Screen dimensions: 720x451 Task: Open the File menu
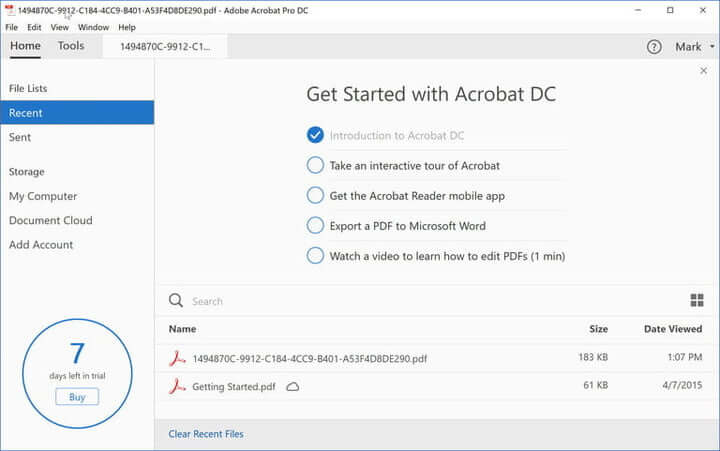coord(11,28)
